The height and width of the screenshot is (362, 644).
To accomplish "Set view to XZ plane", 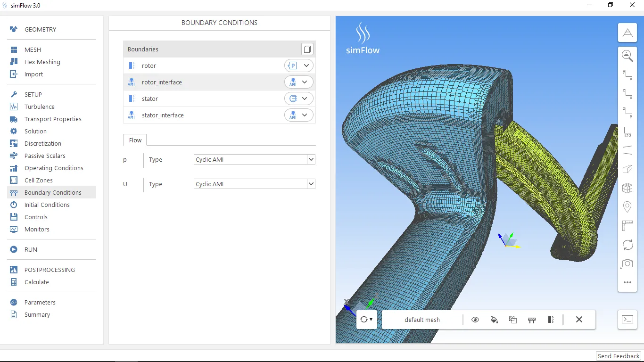I will tap(627, 93).
